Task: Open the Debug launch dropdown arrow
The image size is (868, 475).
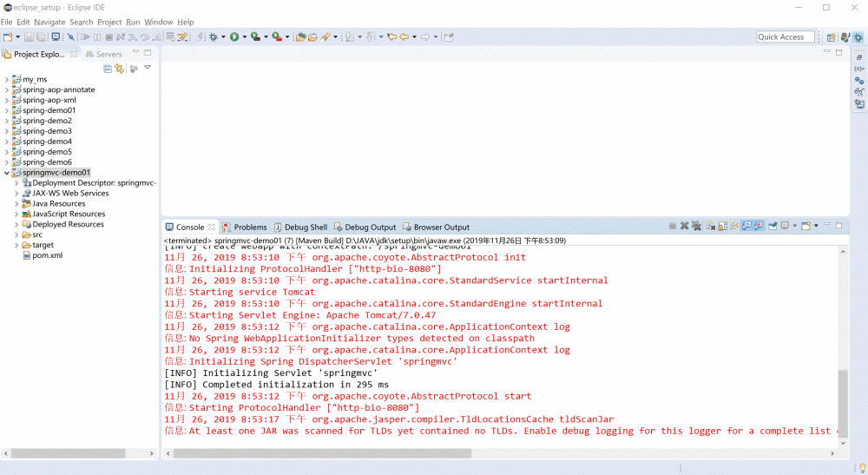Action: click(224, 37)
